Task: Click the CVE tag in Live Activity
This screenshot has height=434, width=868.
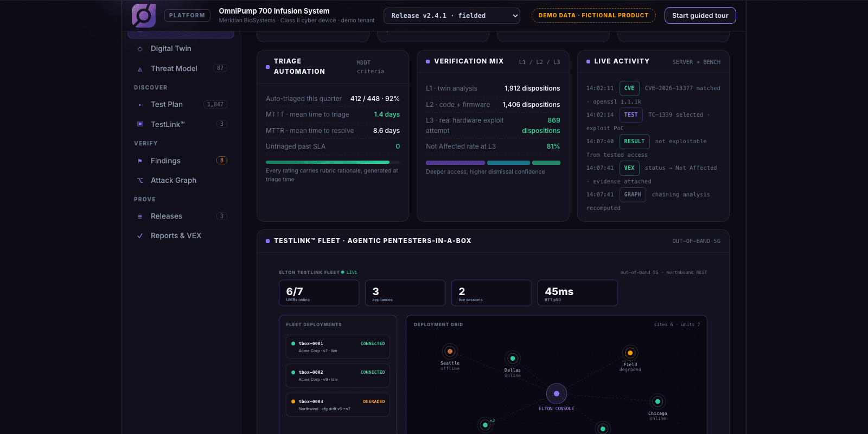Action: click(629, 88)
